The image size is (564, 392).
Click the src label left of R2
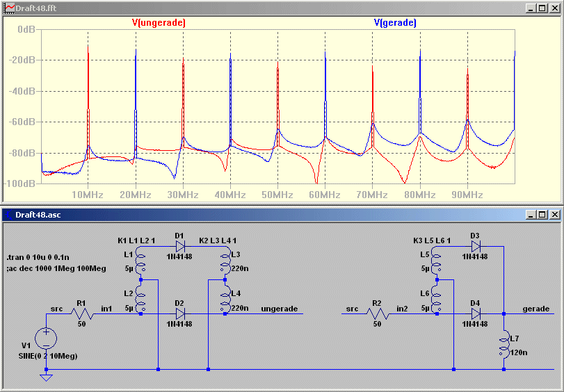click(x=352, y=309)
